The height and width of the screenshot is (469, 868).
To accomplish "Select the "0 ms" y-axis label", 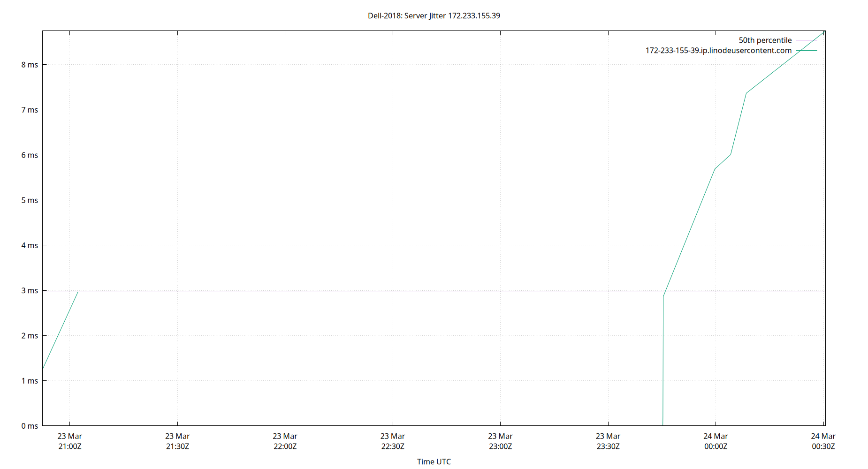I will [x=29, y=426].
